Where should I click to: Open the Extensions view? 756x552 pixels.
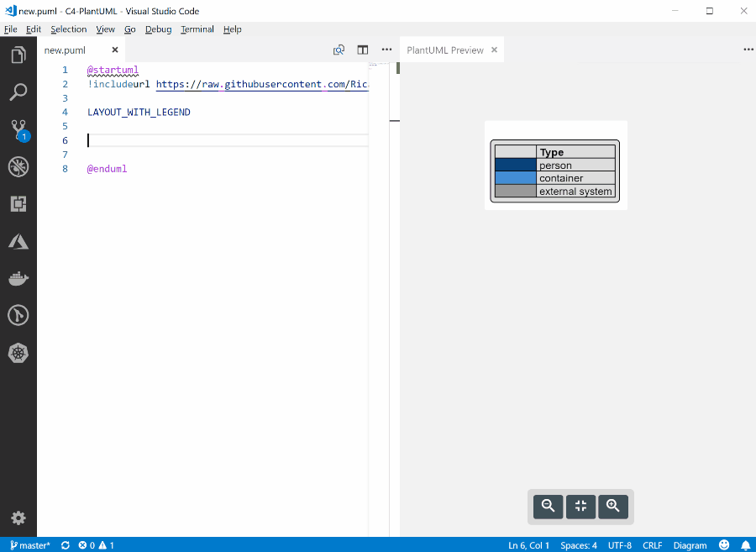(18, 203)
